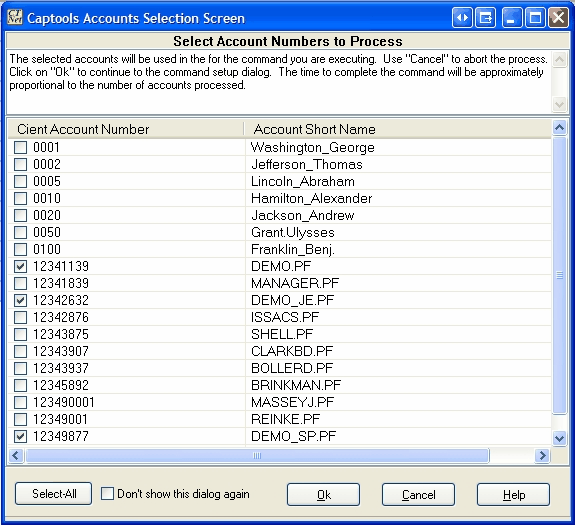Click horizontal scroll left arrow
Image resolution: width=575 pixels, height=525 pixels.
[16, 456]
